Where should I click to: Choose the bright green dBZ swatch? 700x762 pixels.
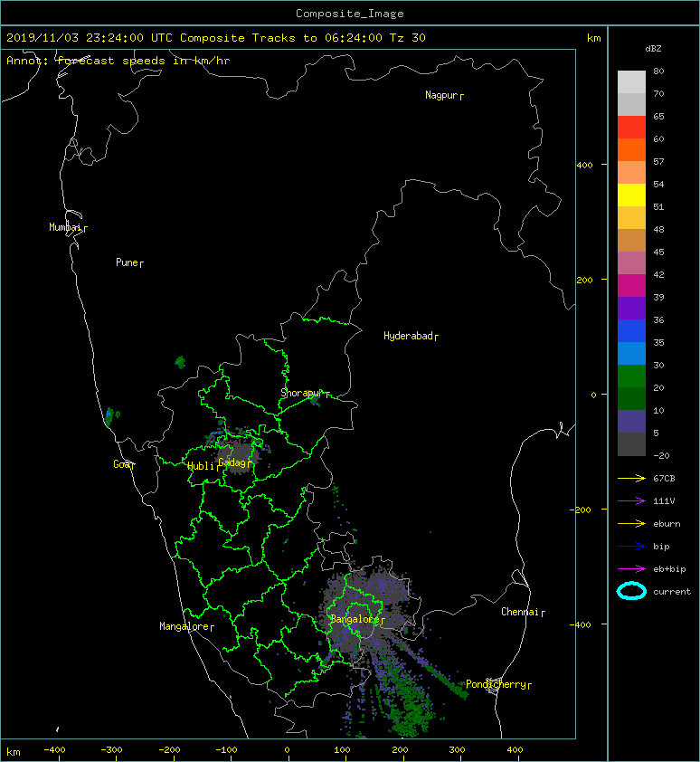pyautogui.click(x=631, y=376)
